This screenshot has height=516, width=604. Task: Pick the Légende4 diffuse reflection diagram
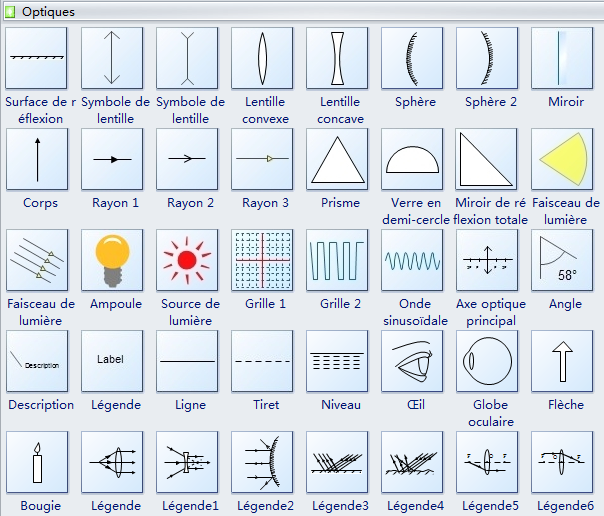412,462
